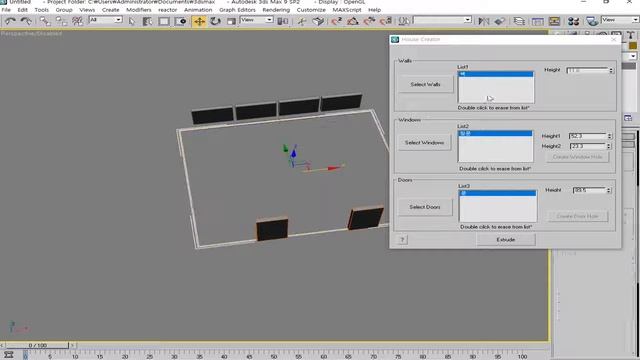Open the MAXScript menu
Screen dimensions: 640x360
coord(347,10)
